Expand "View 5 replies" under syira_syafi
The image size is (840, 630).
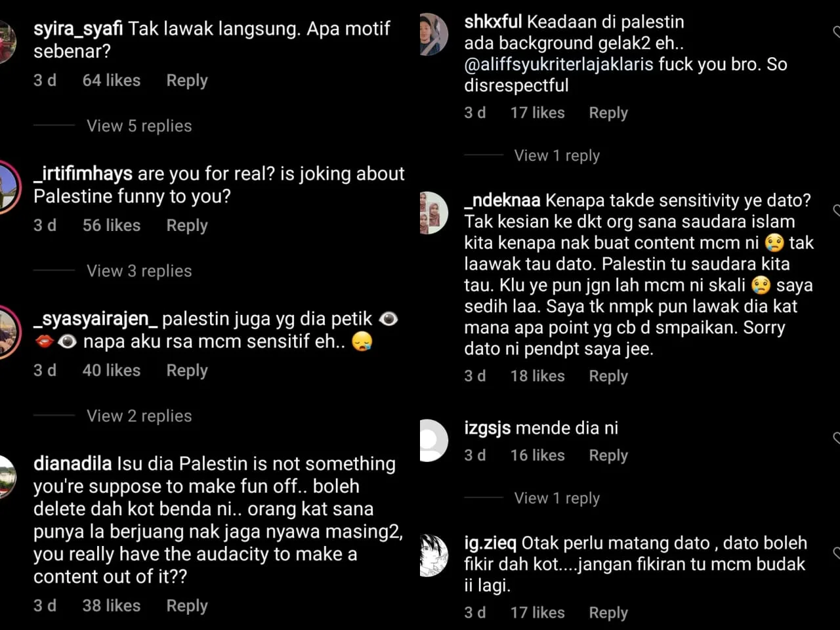tap(139, 126)
